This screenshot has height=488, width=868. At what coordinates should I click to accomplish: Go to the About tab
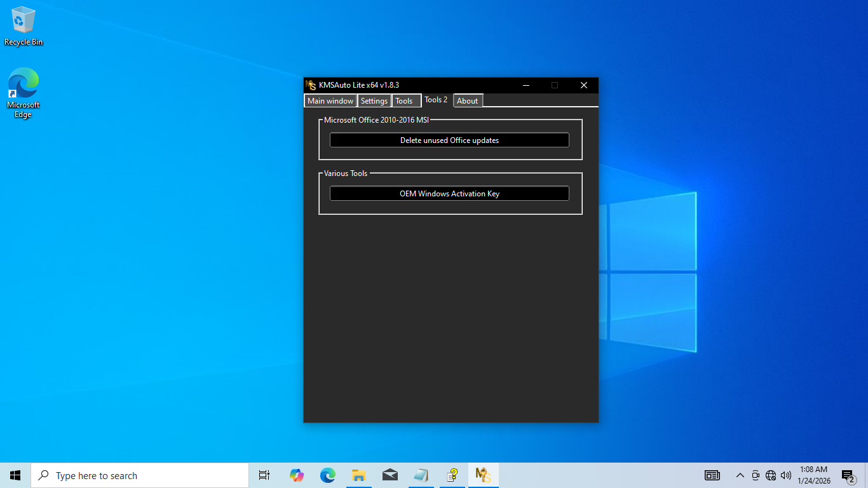(468, 101)
